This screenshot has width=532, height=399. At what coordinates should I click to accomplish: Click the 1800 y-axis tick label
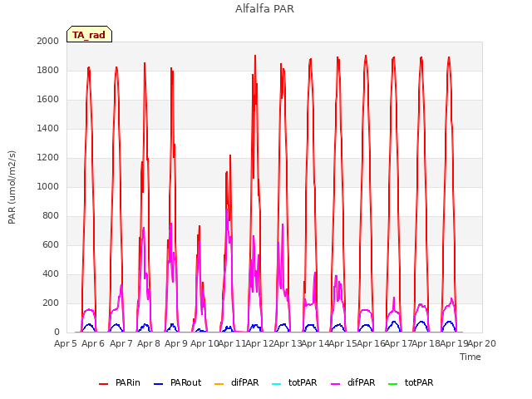click(x=48, y=70)
